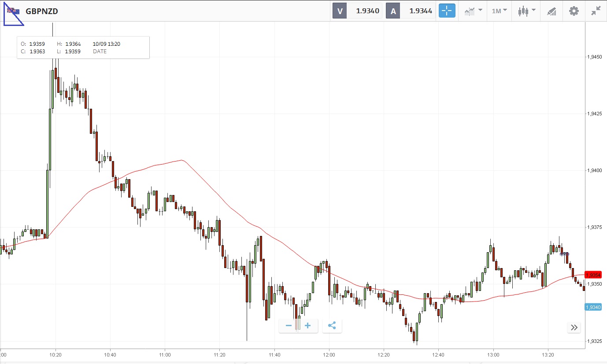Click the red 1.9354 moving average label
Image resolution: width=607 pixels, height=364 pixels.
click(593, 275)
